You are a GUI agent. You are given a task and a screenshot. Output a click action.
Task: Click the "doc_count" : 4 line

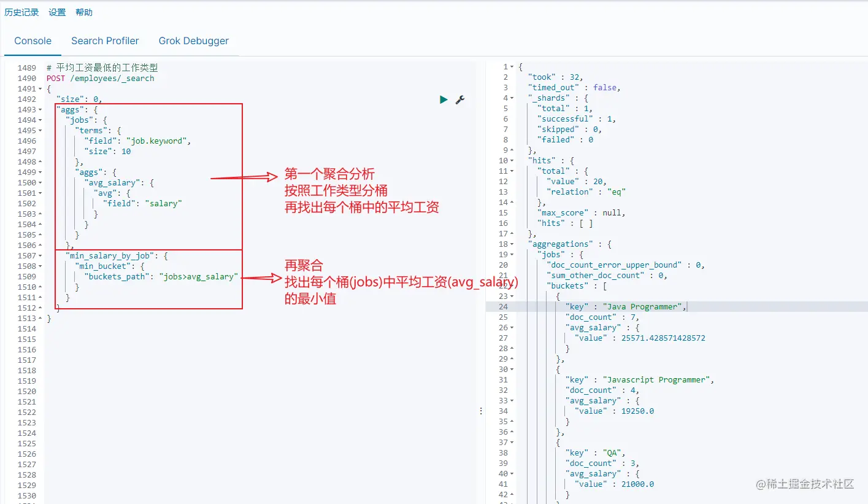pyautogui.click(x=603, y=390)
